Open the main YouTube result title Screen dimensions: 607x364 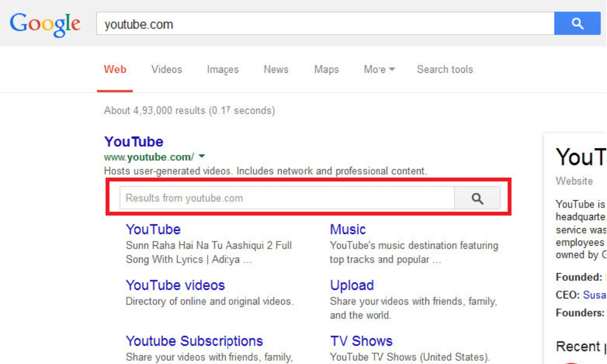click(134, 141)
